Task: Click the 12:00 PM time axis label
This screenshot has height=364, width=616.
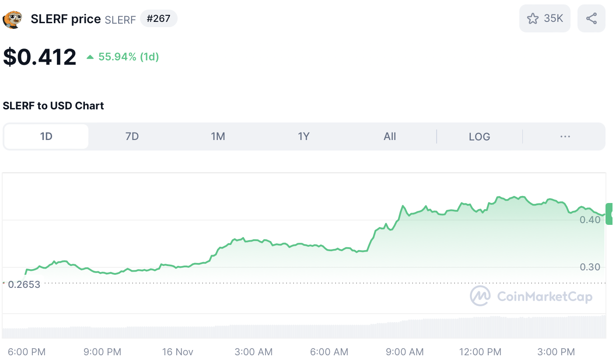Action: click(x=480, y=352)
